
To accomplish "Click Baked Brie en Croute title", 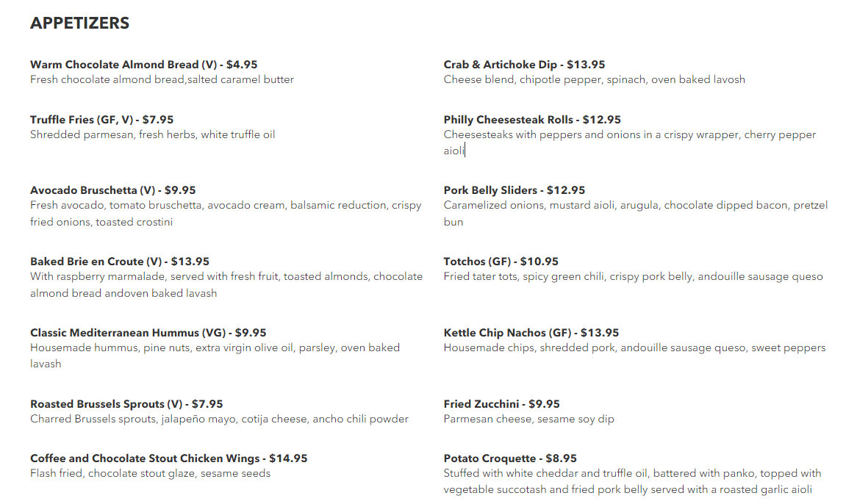I will pos(120,262).
